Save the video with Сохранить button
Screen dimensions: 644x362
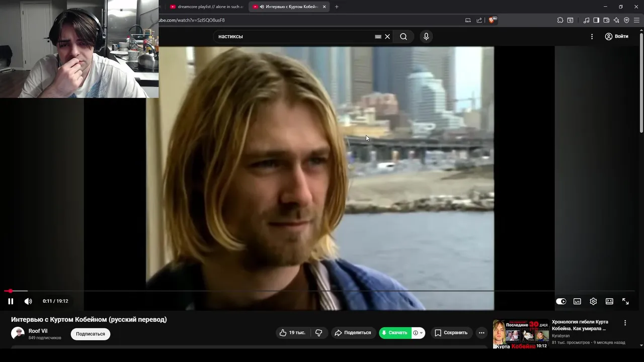[x=451, y=333]
